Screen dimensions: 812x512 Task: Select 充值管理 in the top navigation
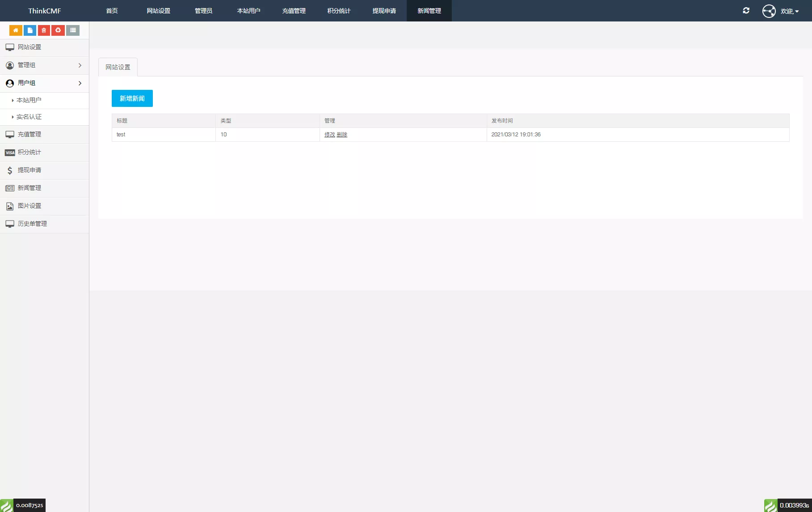pos(294,11)
